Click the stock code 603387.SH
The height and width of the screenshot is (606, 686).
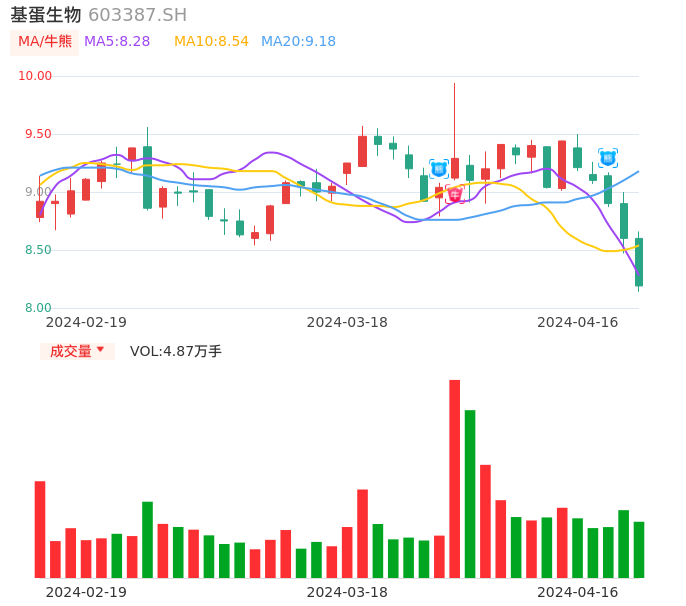pos(137,15)
